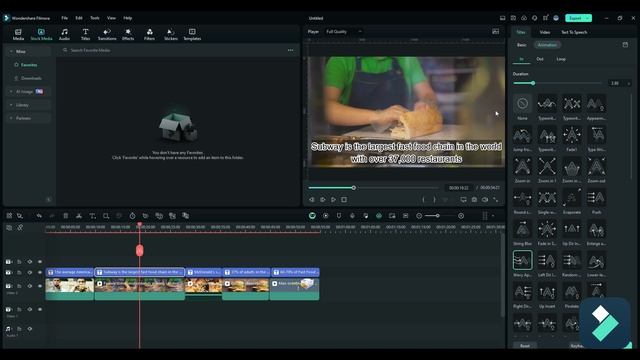Open the Stickers library
Screen dimensions: 640x360
(x=171, y=34)
